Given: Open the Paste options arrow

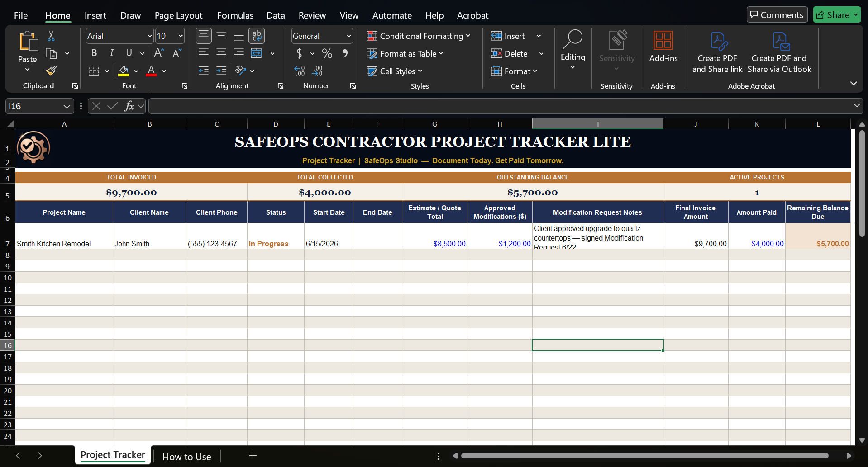Looking at the screenshot, I should point(27,70).
